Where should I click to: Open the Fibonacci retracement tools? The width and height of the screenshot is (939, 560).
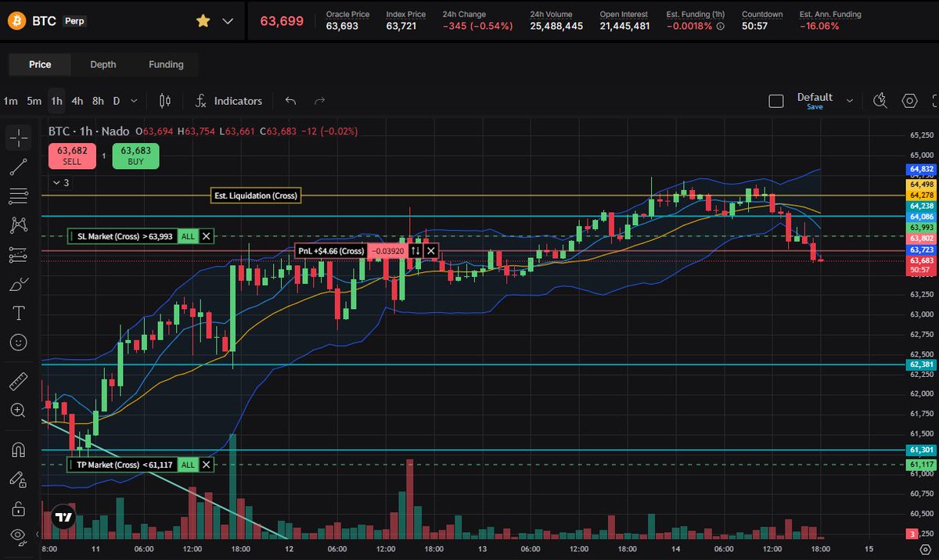pos(19,196)
